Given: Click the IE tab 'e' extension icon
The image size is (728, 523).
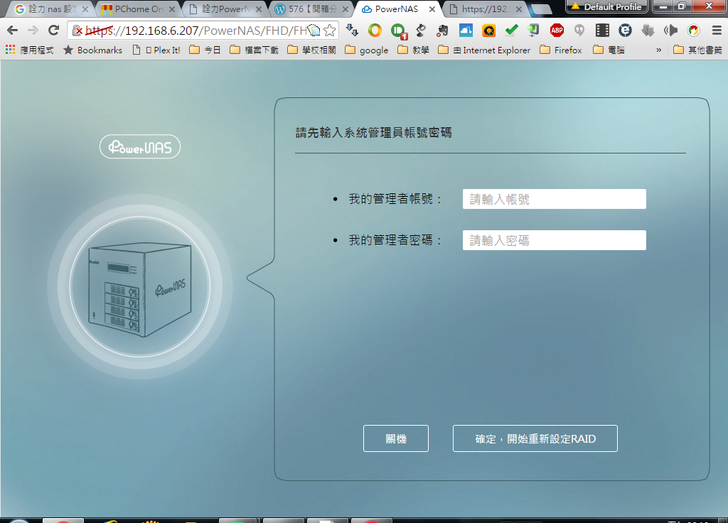Looking at the screenshot, I should tap(625, 31).
